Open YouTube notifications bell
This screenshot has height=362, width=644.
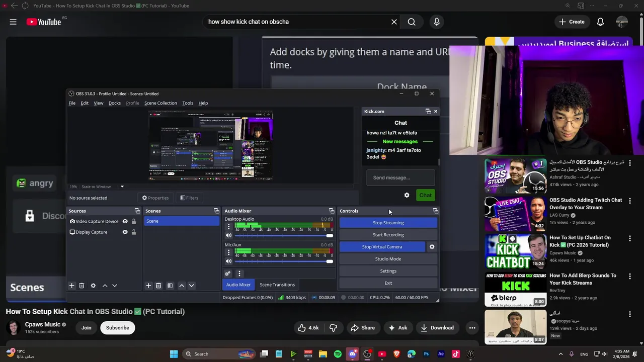pyautogui.click(x=600, y=22)
